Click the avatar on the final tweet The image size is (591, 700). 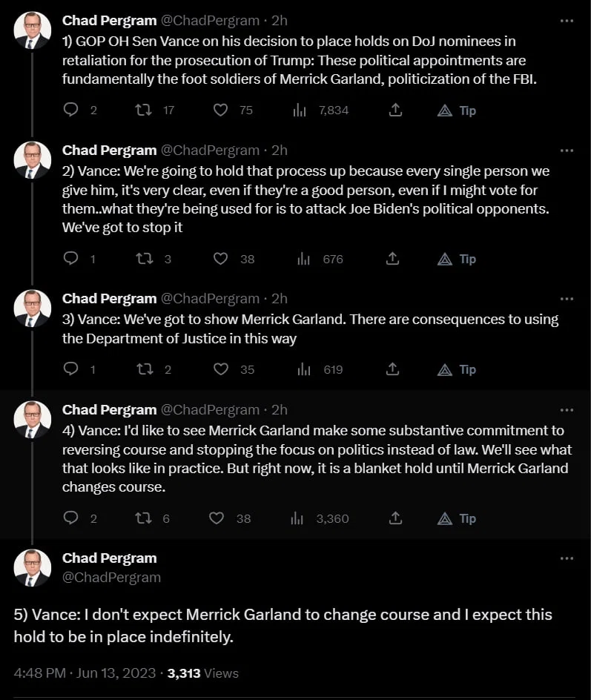(32, 568)
